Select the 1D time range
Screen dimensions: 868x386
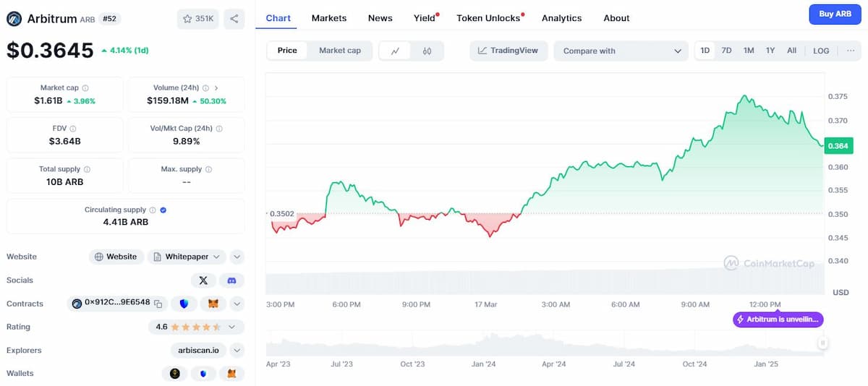tap(705, 51)
